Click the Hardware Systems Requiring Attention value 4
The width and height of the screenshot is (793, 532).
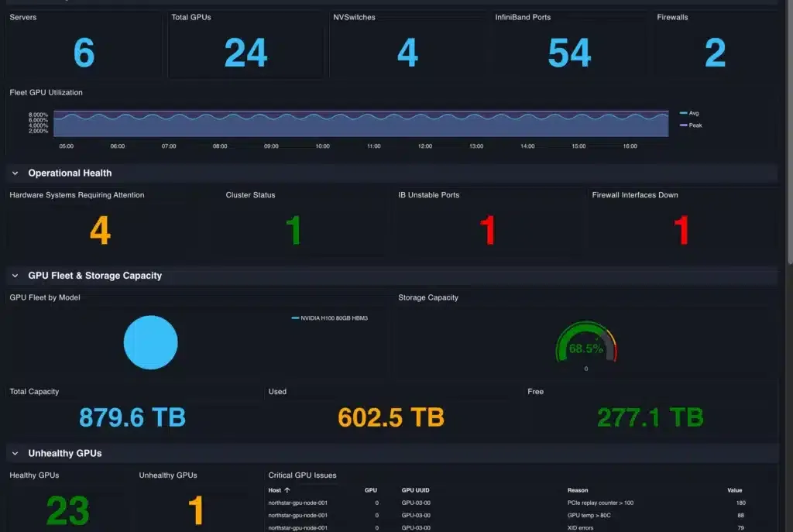pyautogui.click(x=100, y=231)
